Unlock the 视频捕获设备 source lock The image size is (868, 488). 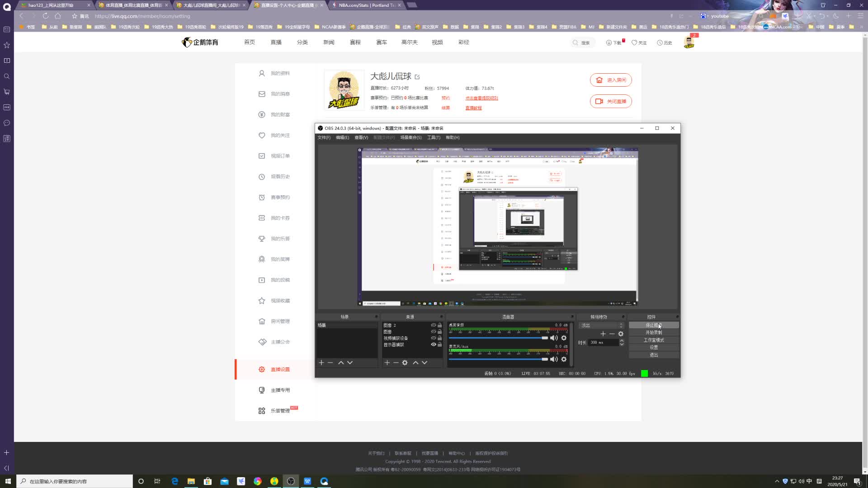[x=439, y=338]
